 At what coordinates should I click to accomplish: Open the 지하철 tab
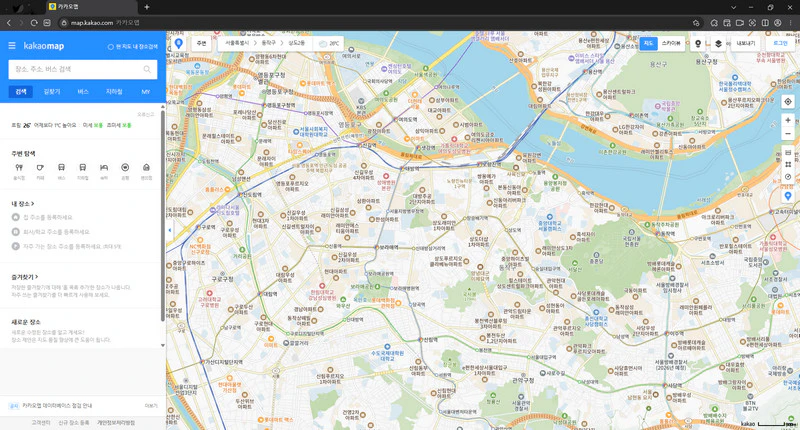pyautogui.click(x=114, y=92)
